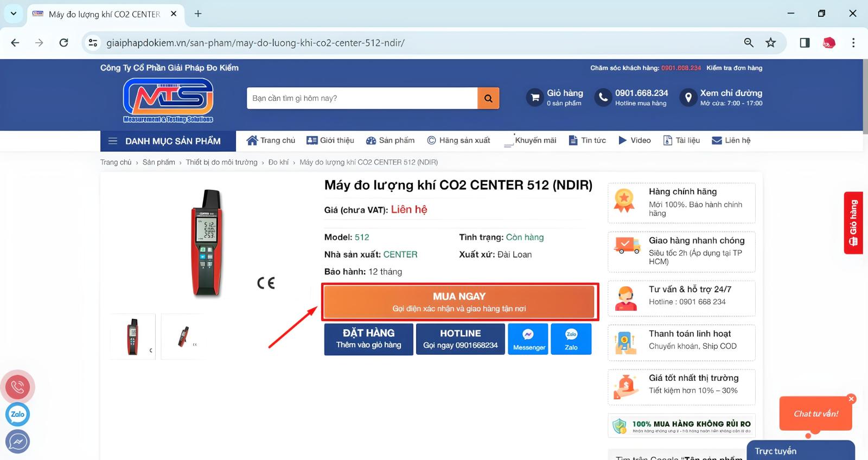Click MUA NGAY buy now button
Image resolution: width=868 pixels, height=460 pixels.
459,302
